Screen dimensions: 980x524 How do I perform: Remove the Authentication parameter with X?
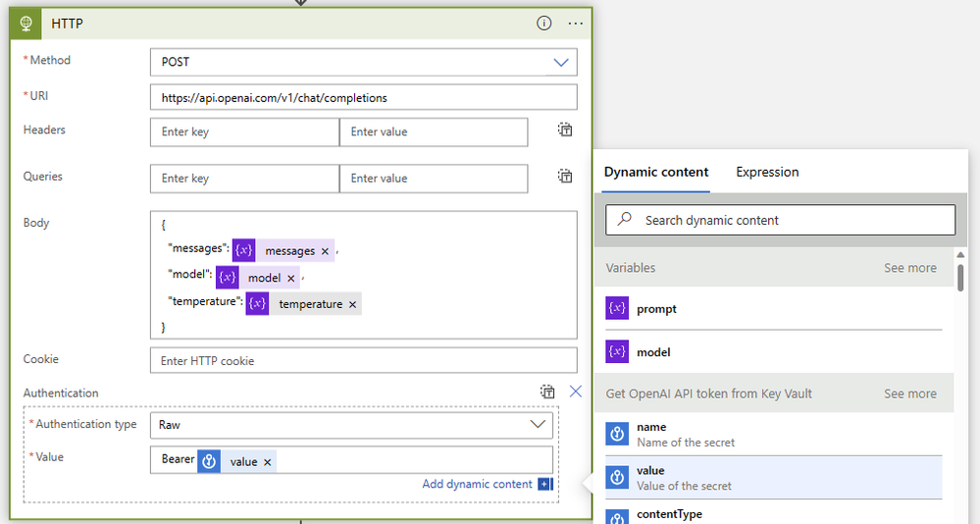click(576, 392)
